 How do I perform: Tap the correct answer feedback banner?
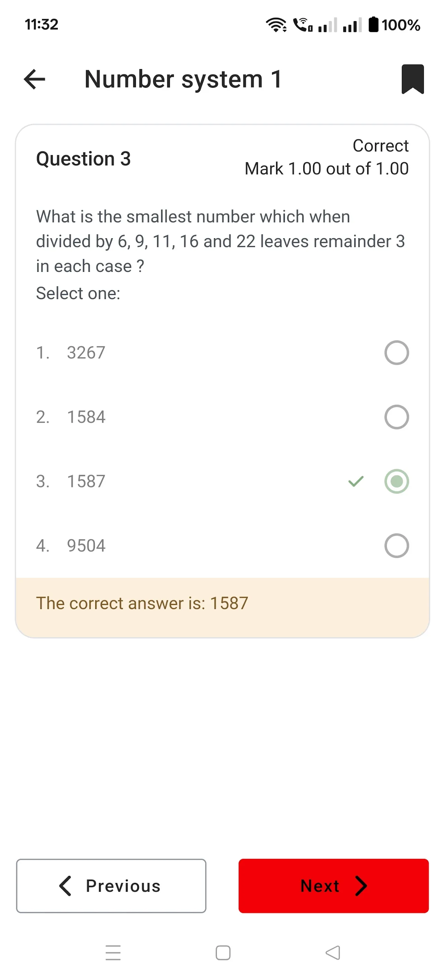point(222,603)
